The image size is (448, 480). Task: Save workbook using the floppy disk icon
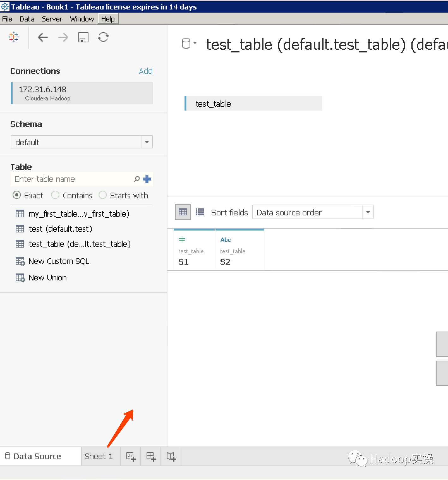coord(83,37)
